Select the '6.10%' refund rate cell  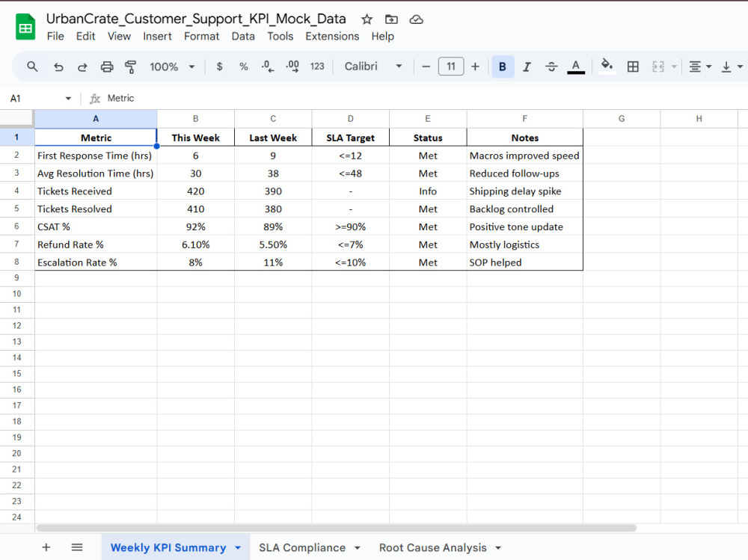tap(195, 244)
